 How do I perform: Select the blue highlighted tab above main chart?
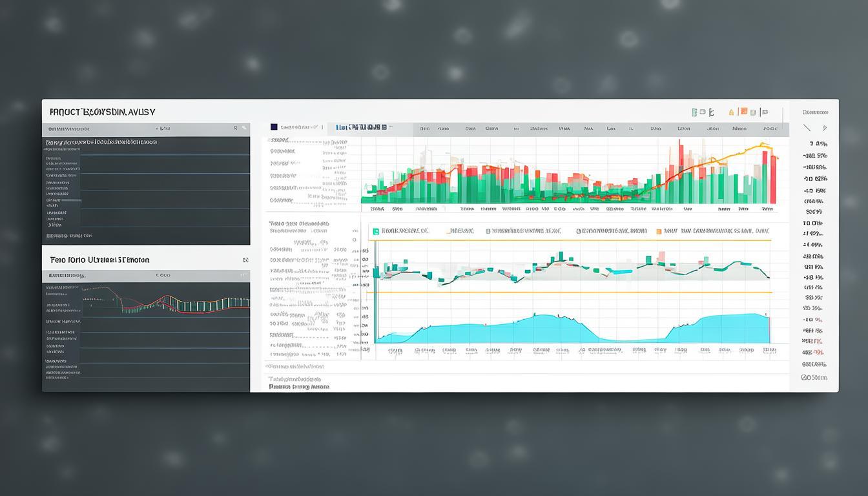(357, 127)
